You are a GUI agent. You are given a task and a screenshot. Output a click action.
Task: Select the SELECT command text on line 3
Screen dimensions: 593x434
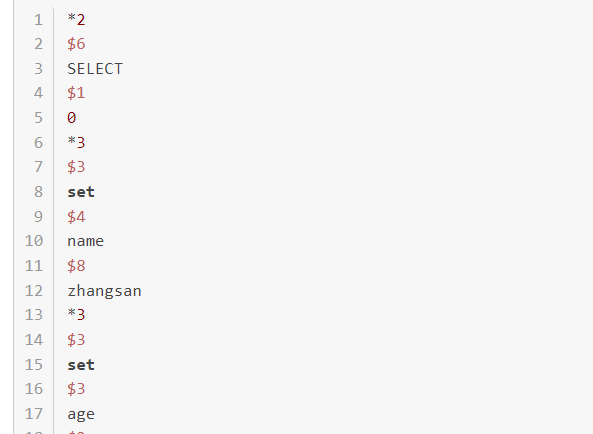(95, 69)
